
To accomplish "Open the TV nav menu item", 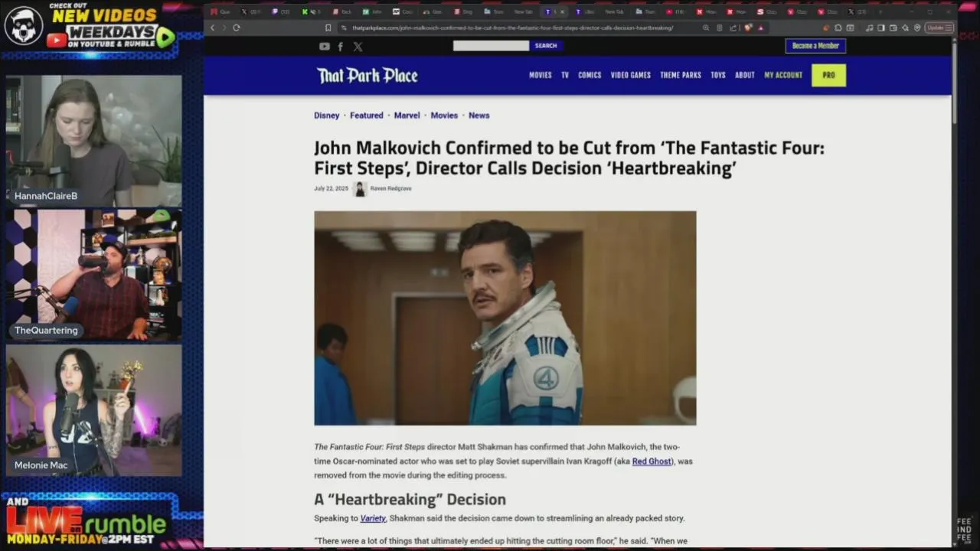I will [565, 75].
